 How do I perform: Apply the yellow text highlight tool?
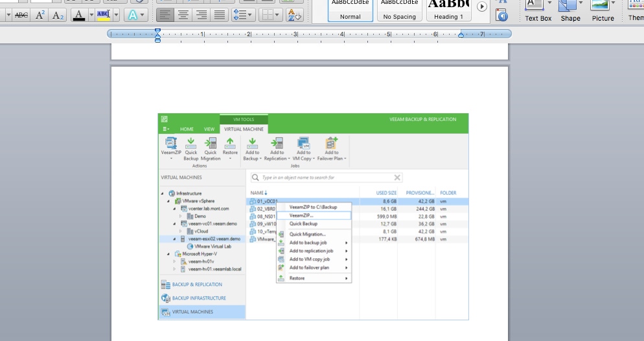104,16
